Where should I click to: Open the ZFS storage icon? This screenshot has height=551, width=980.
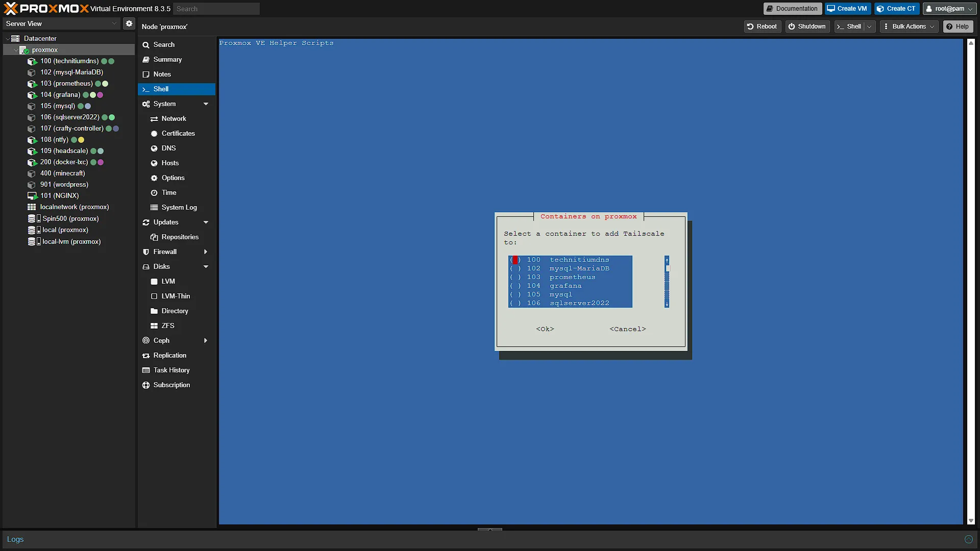tap(154, 326)
